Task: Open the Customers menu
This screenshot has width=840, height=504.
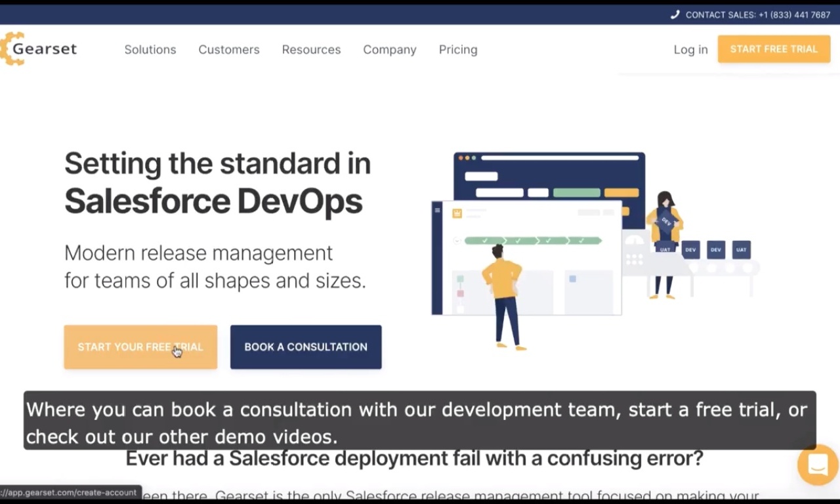Action: (x=229, y=49)
